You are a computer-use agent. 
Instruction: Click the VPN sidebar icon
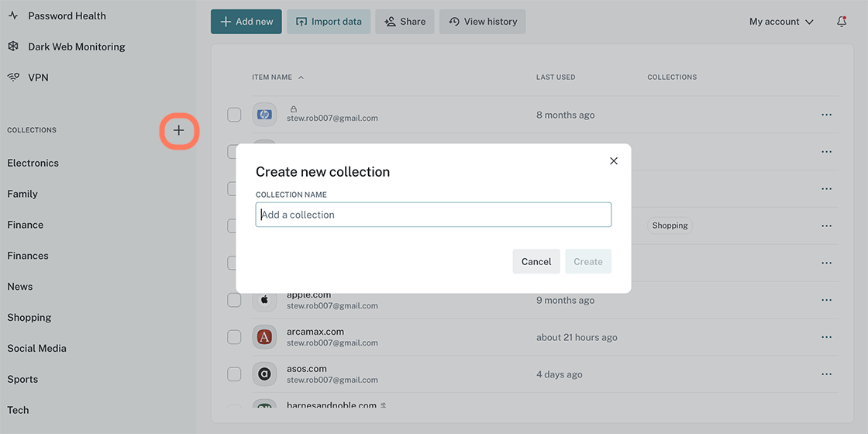pyautogui.click(x=13, y=77)
